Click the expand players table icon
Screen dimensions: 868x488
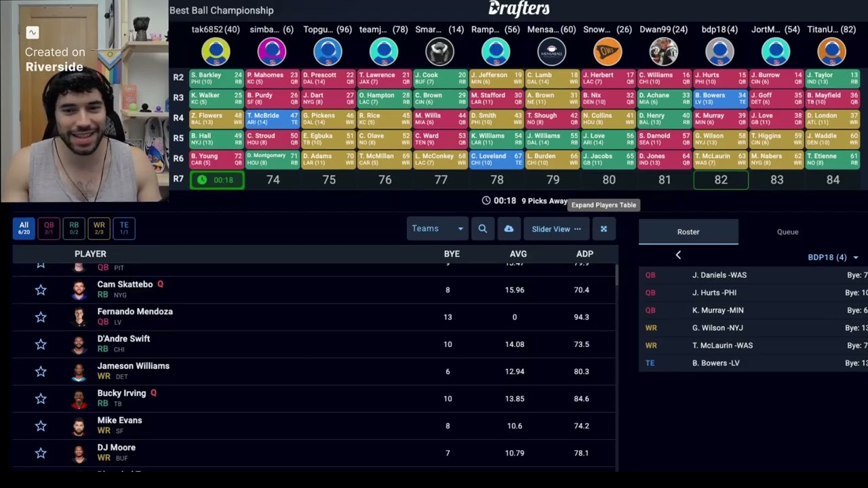604,229
